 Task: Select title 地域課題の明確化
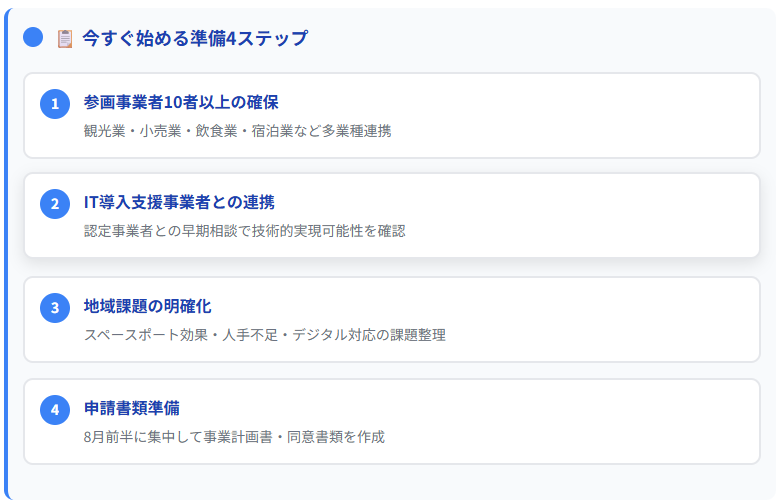147,306
